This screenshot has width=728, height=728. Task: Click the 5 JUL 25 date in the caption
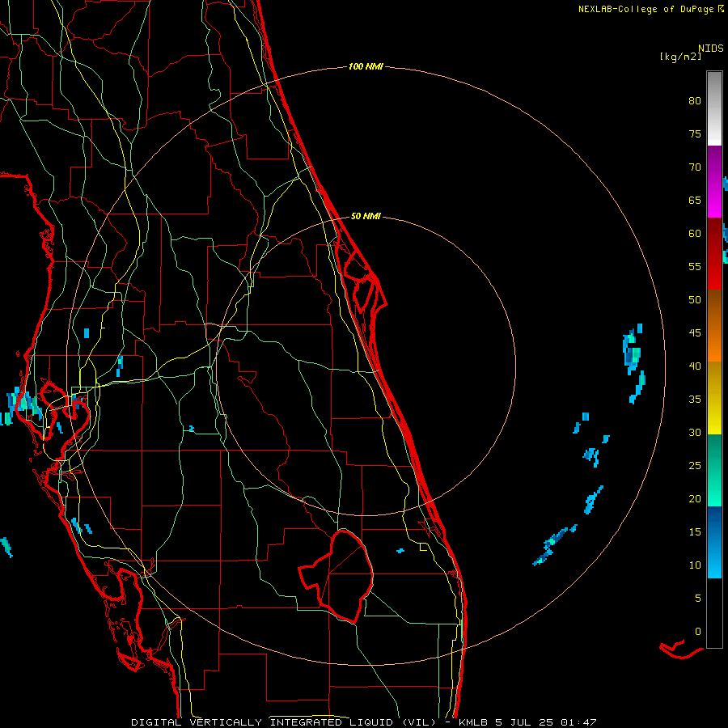coord(524,722)
